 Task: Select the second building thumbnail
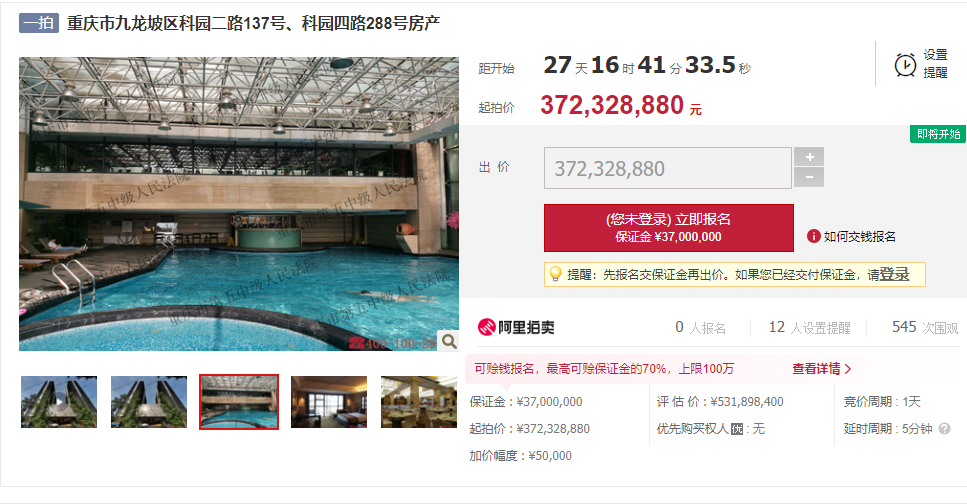click(x=149, y=402)
